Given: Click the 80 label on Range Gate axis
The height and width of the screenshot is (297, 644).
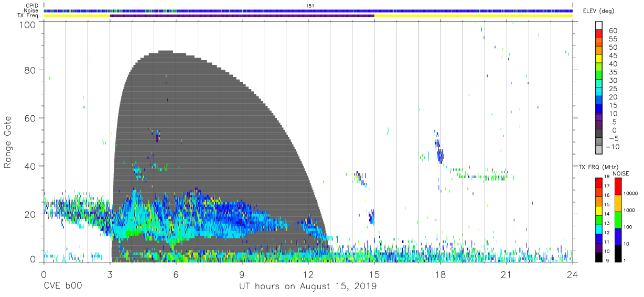Looking at the screenshot, I should click(x=30, y=70).
